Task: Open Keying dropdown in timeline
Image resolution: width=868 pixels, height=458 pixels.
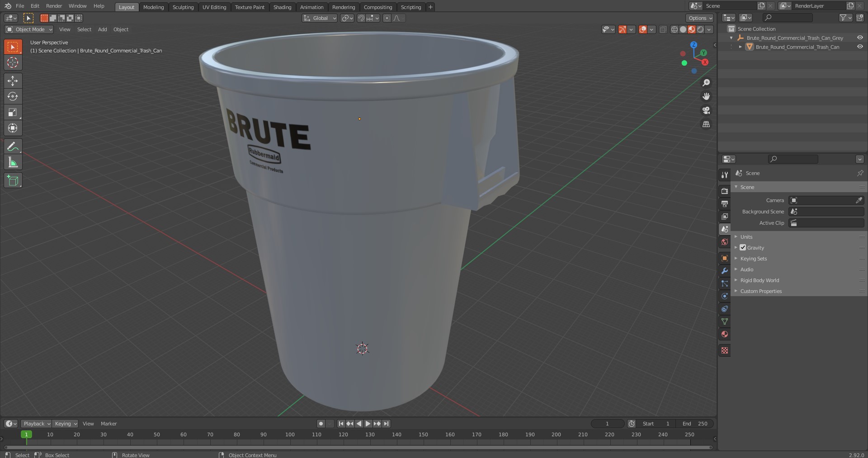Action: click(x=66, y=424)
